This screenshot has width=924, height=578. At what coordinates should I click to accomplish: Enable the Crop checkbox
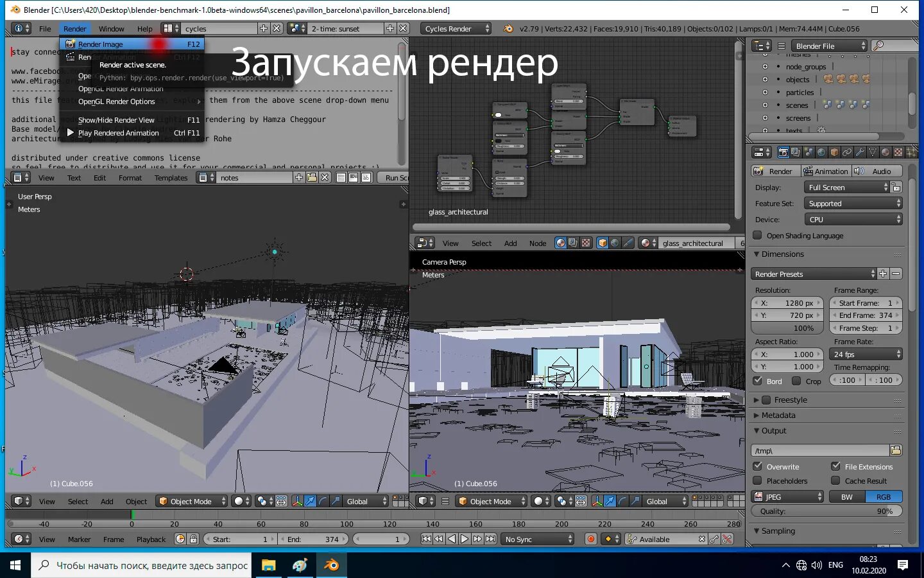coord(796,381)
